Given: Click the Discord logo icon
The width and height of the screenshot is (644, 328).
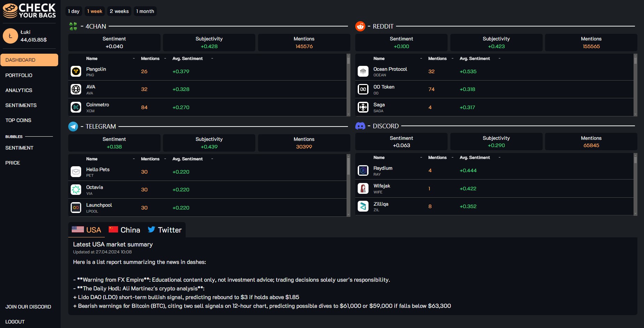Looking at the screenshot, I should click(x=360, y=126).
